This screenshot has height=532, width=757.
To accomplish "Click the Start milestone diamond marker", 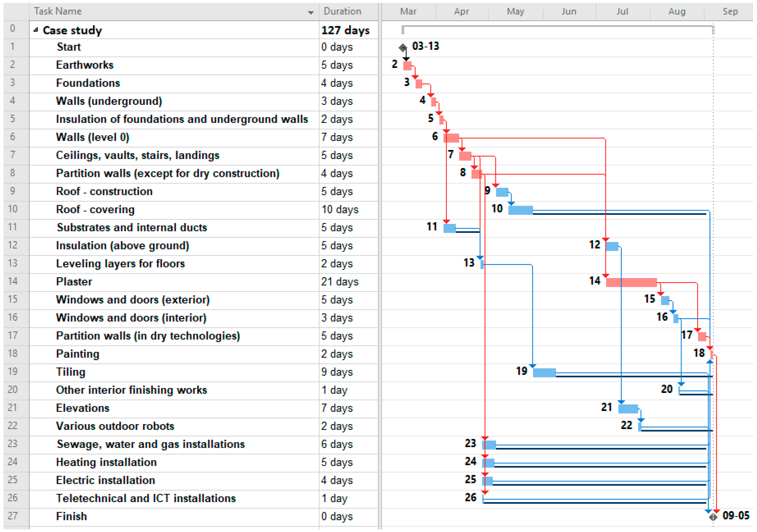I will (x=403, y=48).
